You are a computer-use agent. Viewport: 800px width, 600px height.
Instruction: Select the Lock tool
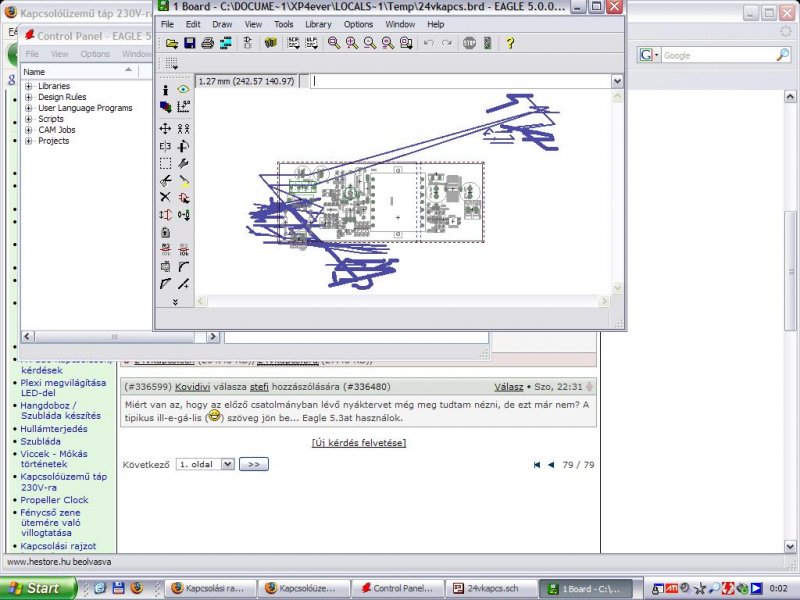[165, 232]
